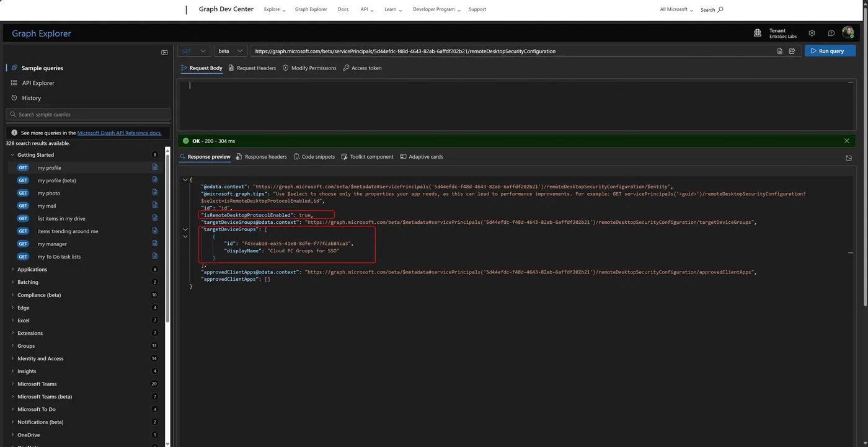Screen dimensions: 868x447
Task: Open the Explore dropdown menu
Action: (275, 10)
